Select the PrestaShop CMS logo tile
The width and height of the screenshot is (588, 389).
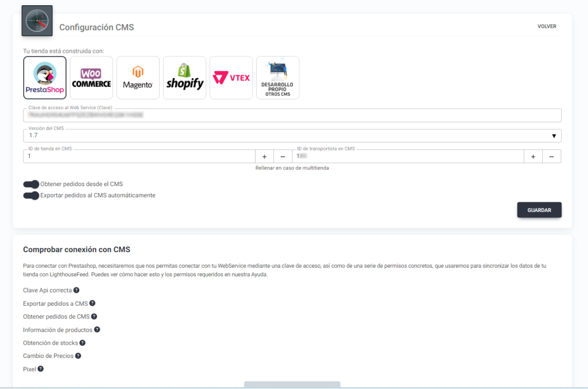[45, 78]
